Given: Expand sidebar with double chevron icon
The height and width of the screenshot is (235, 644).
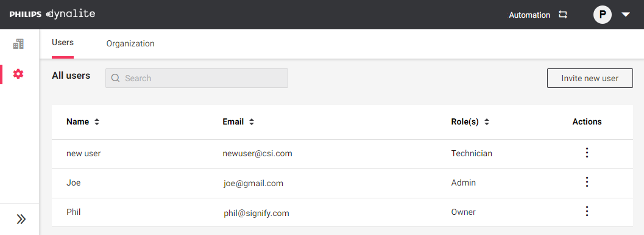Looking at the screenshot, I should 21,219.
